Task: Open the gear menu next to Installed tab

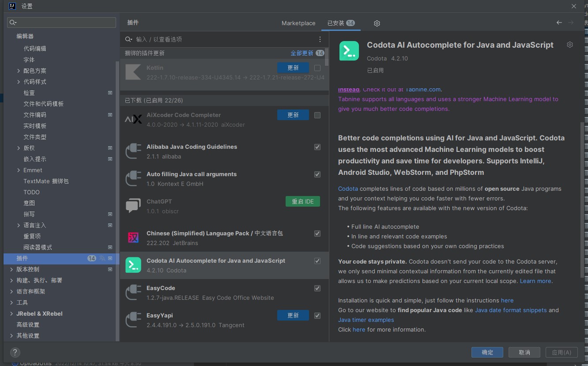Action: click(x=377, y=23)
